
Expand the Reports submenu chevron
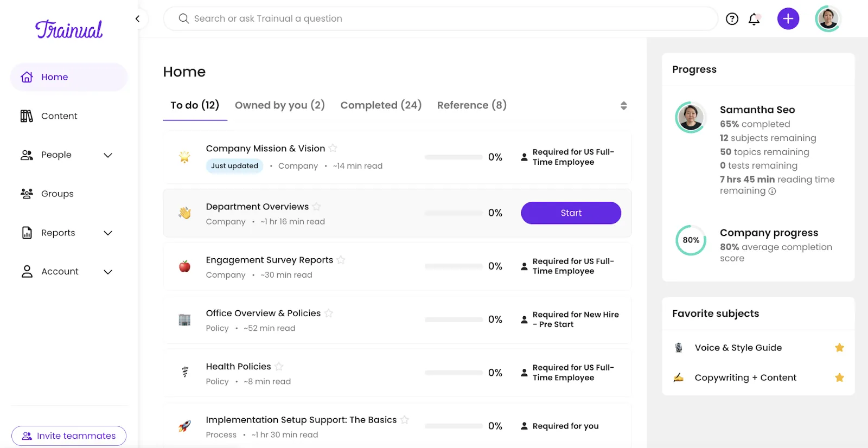pyautogui.click(x=108, y=233)
